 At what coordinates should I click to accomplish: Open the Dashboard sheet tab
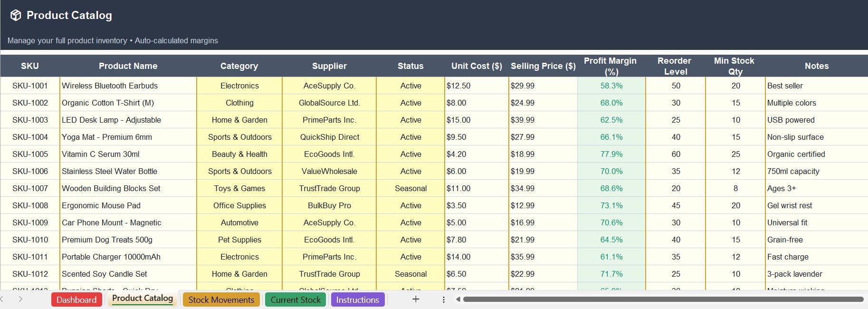pos(76,299)
